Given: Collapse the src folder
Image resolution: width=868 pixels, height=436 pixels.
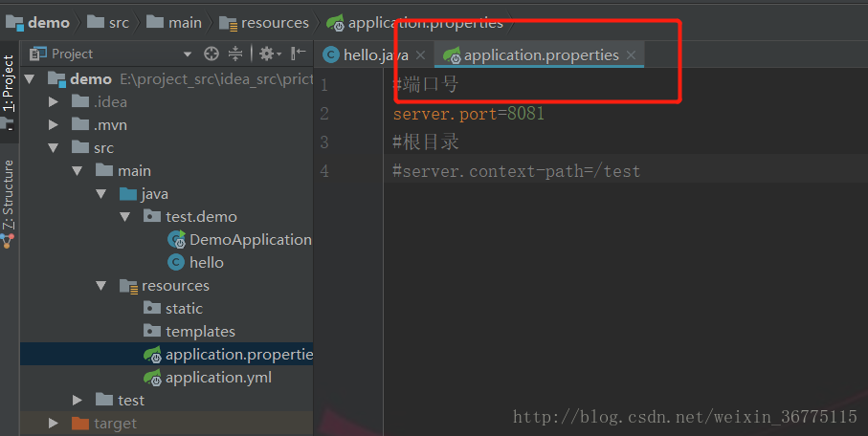Looking at the screenshot, I should pyautogui.click(x=54, y=148).
